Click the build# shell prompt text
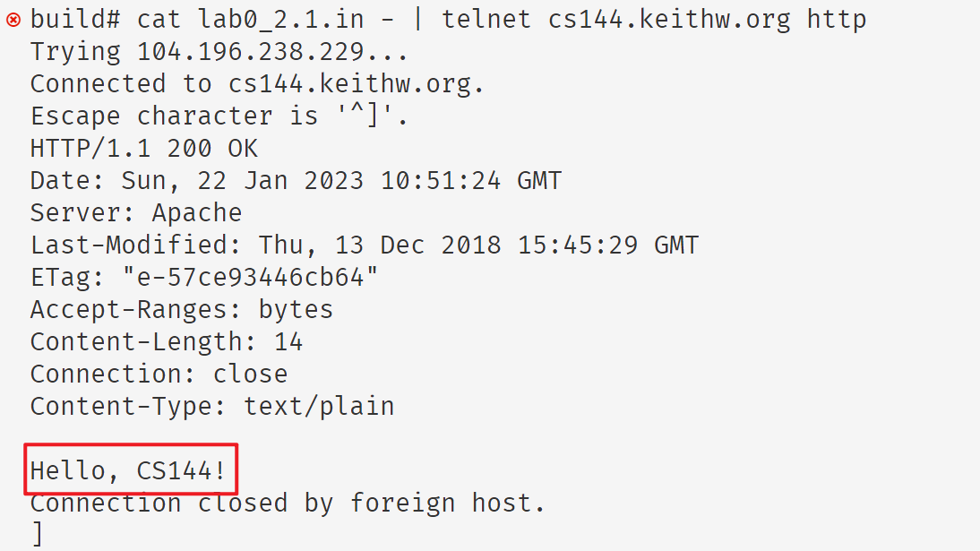The height and width of the screenshot is (551, 980). (x=75, y=19)
